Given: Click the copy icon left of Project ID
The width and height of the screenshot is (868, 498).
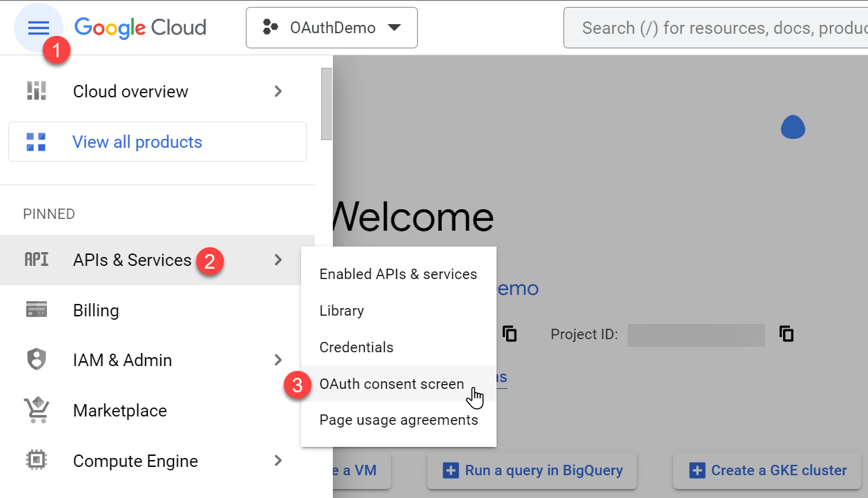Looking at the screenshot, I should pyautogui.click(x=510, y=334).
